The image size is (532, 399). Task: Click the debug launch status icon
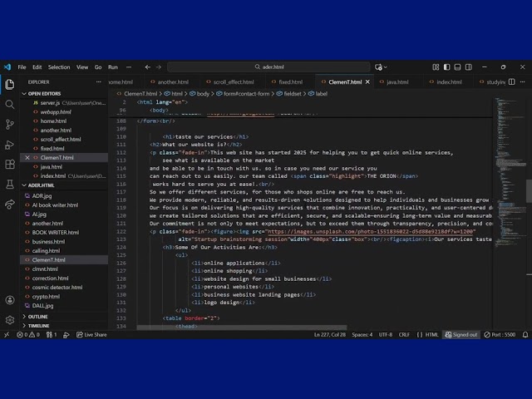pos(66,334)
